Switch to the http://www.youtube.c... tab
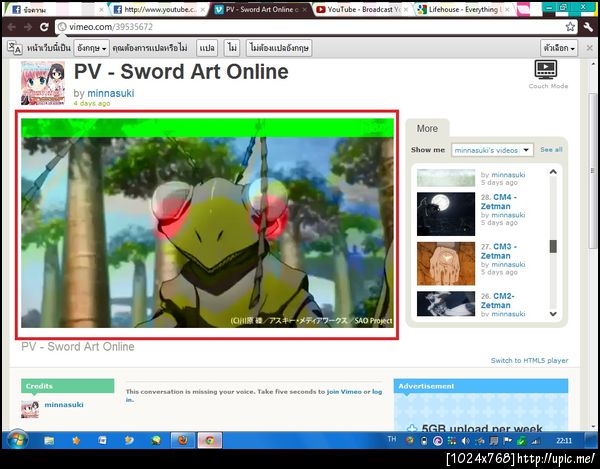 click(x=158, y=10)
